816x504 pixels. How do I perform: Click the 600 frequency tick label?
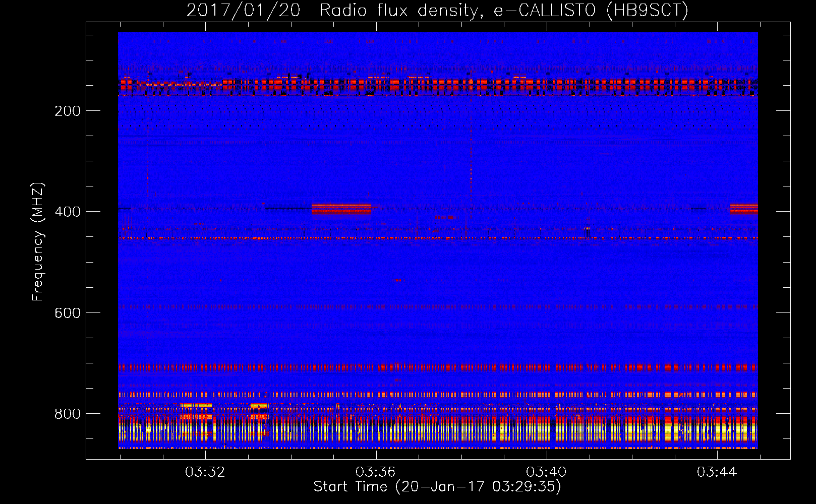(68, 313)
